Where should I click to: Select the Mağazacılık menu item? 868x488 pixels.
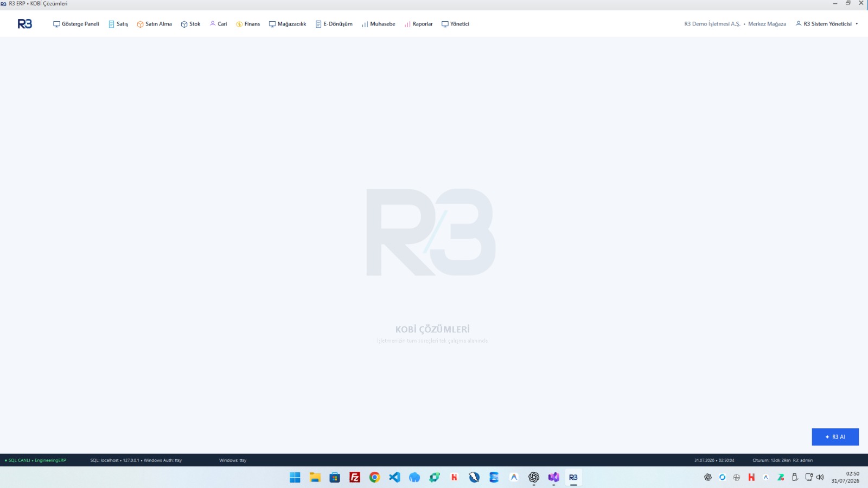click(288, 24)
